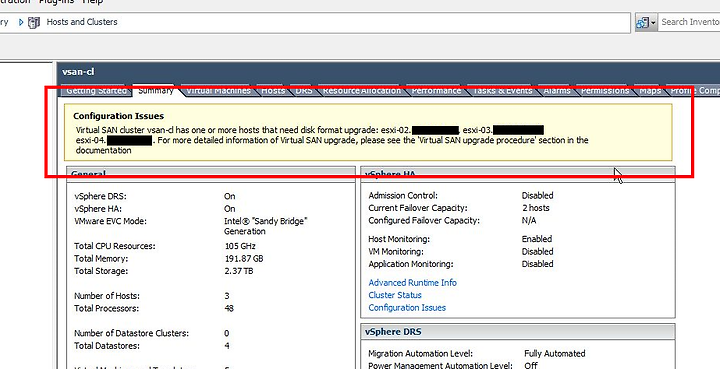Open the Configuration Issues link

[407, 308]
